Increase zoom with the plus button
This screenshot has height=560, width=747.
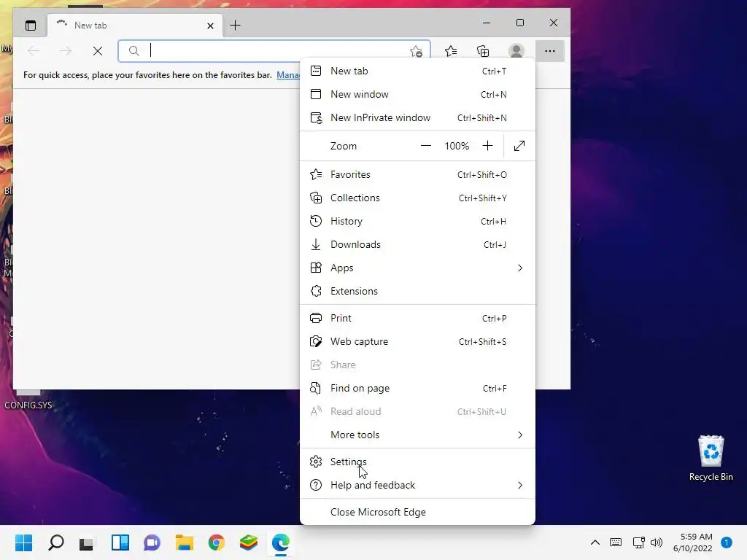[487, 146]
